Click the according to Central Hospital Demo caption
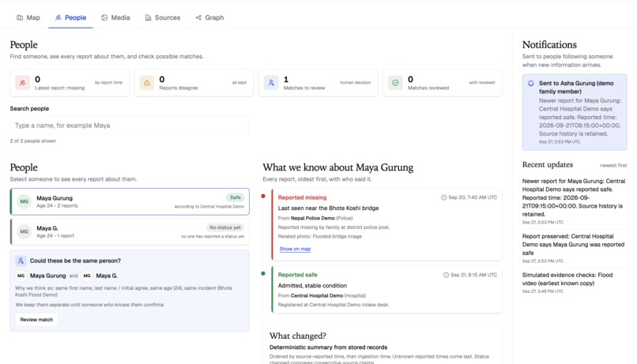The image size is (637, 364). [209, 206]
